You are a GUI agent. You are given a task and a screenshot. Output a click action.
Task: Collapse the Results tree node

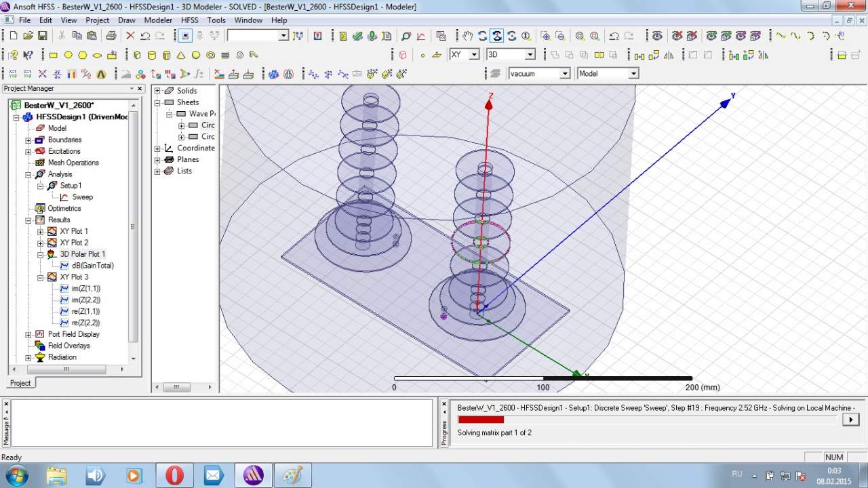pos(28,220)
